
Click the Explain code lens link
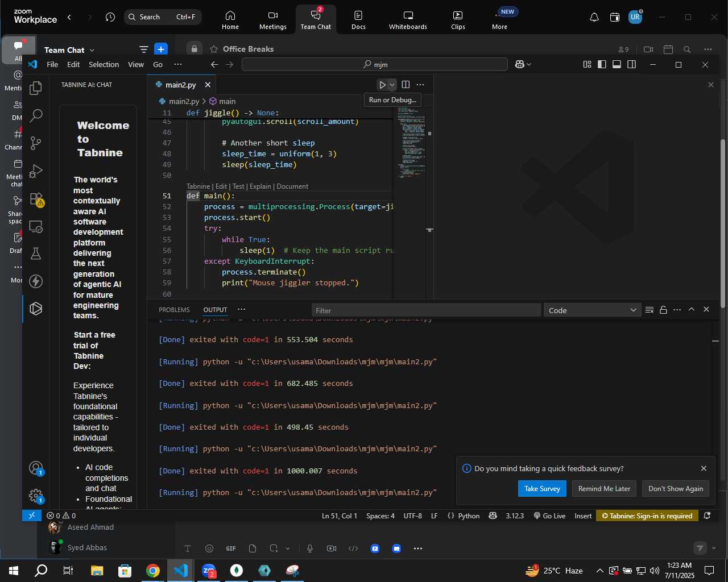tap(260, 186)
